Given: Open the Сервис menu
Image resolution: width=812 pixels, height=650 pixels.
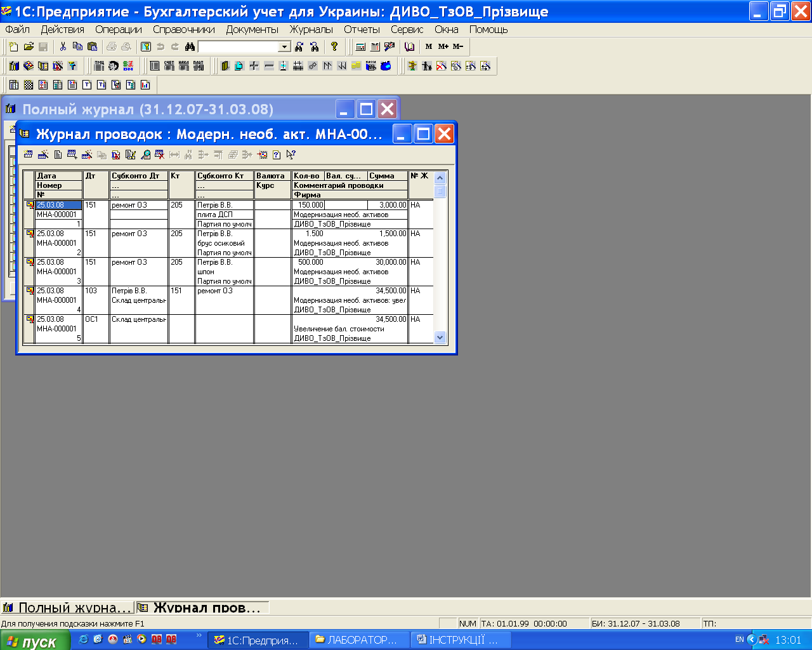Looking at the screenshot, I should [x=407, y=29].
